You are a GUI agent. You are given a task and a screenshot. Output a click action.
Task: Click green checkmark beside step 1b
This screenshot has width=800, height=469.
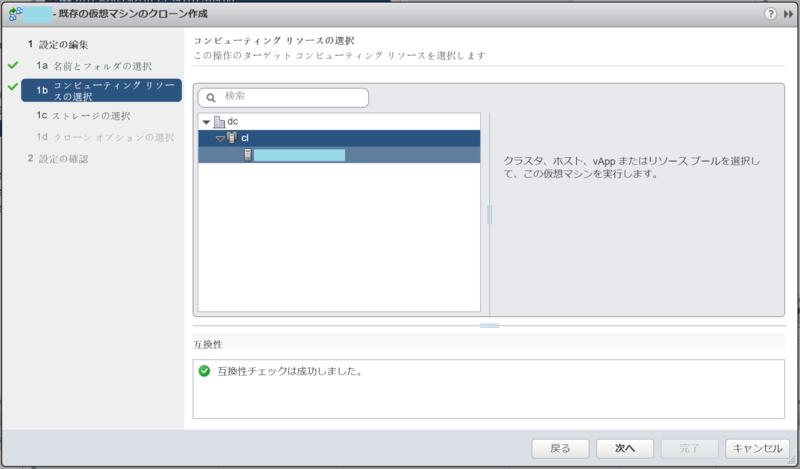(13, 87)
